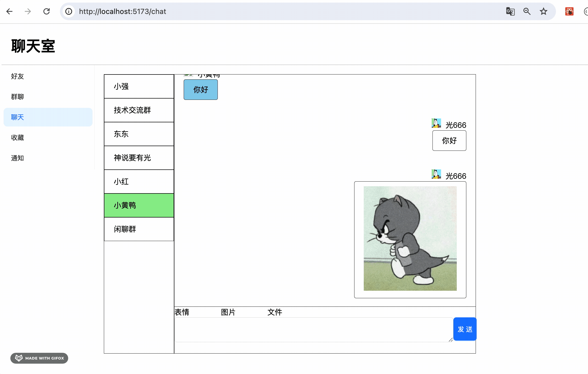Image resolution: width=588 pixels, height=374 pixels.
Task: Open the React DevTools extension icon
Action: [x=569, y=11]
